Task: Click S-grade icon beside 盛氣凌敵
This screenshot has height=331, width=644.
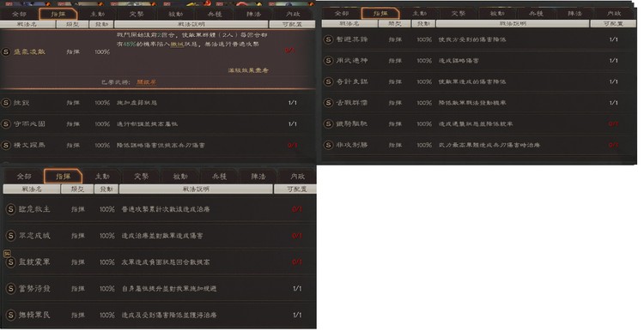Action: pos(6,52)
